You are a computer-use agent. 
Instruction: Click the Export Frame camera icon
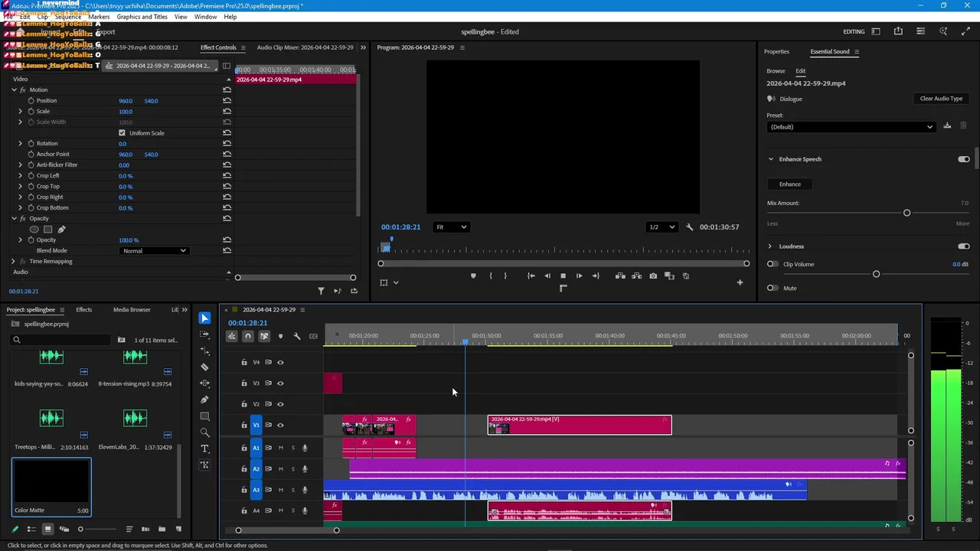click(653, 275)
